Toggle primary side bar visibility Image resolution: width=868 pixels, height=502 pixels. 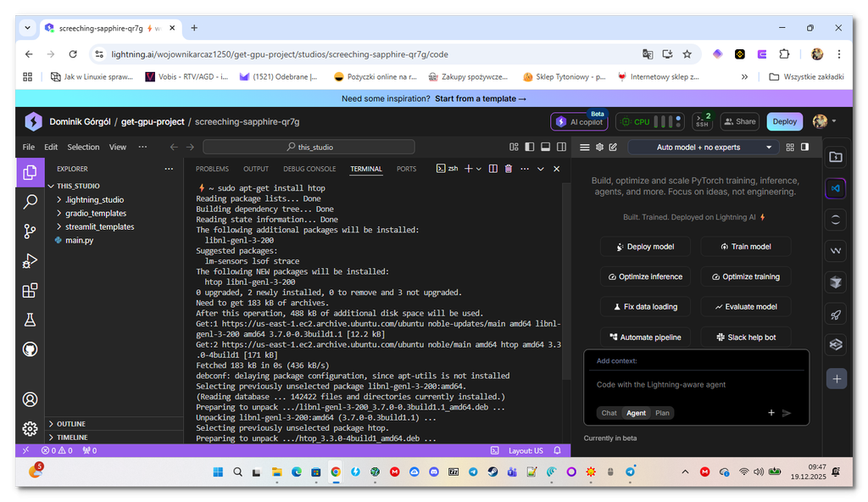pos(530,147)
